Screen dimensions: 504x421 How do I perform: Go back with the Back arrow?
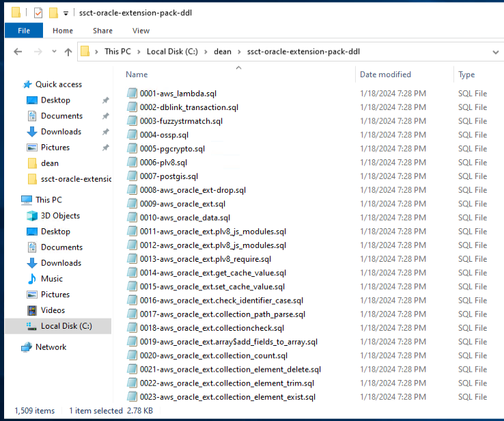pos(18,52)
